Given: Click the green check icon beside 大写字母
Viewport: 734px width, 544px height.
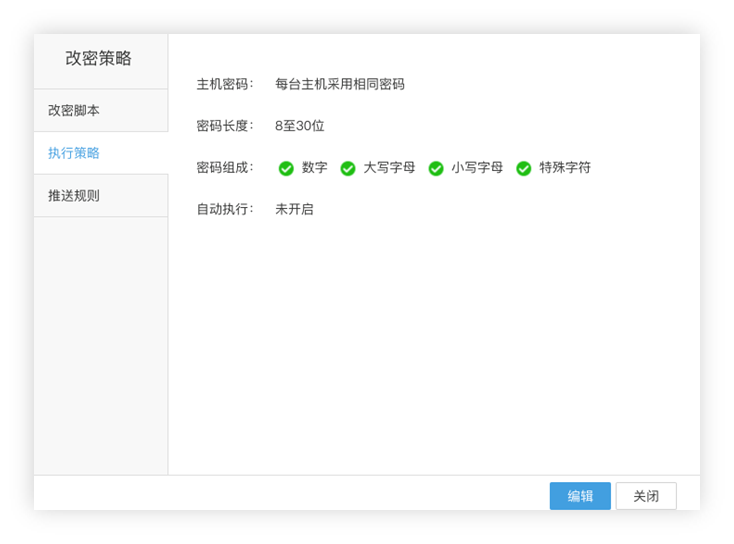Looking at the screenshot, I should coord(348,168).
